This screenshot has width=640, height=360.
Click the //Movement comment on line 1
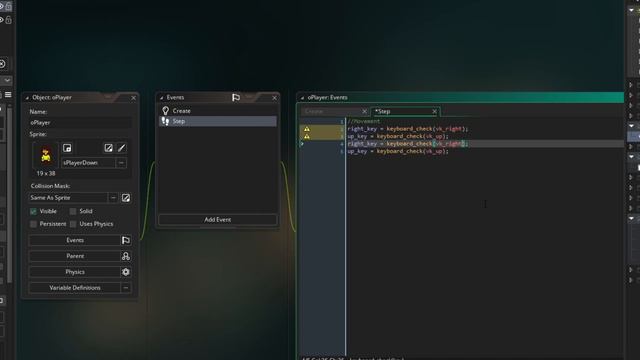(364, 121)
